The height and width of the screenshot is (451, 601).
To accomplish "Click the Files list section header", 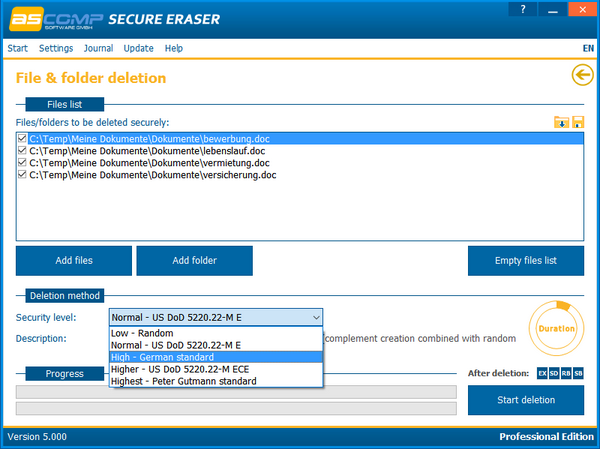I will (x=64, y=104).
